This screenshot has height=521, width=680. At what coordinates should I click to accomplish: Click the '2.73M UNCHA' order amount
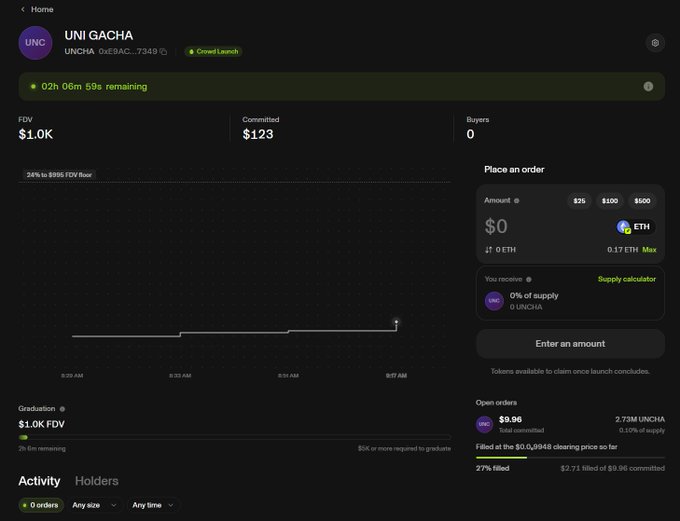tap(640, 419)
